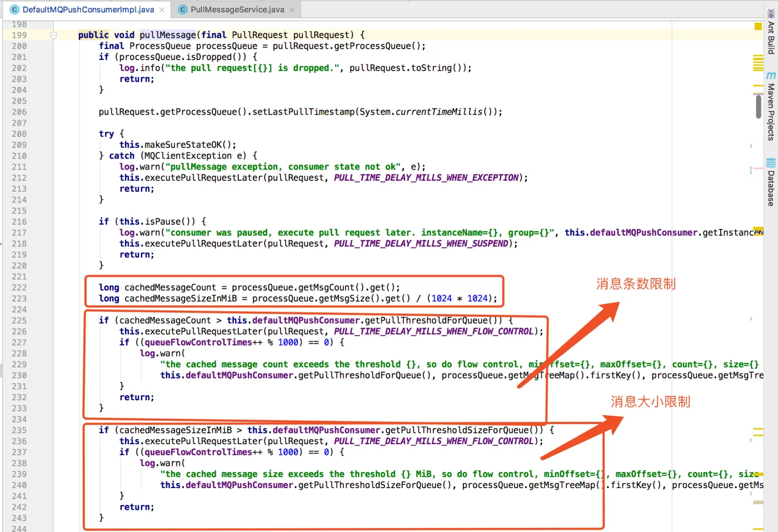Collapse pullMessage method at line 199
This screenshot has height=532, width=778.
click(x=53, y=35)
